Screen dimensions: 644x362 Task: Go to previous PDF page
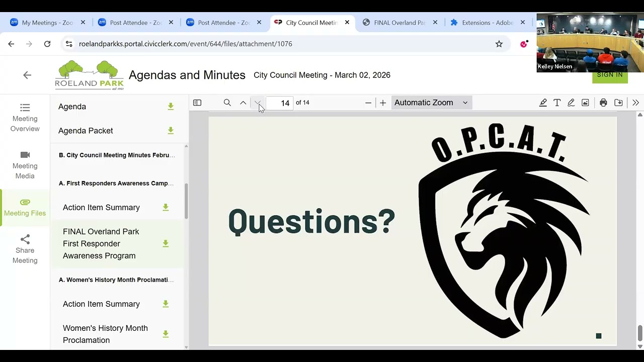coord(243,103)
